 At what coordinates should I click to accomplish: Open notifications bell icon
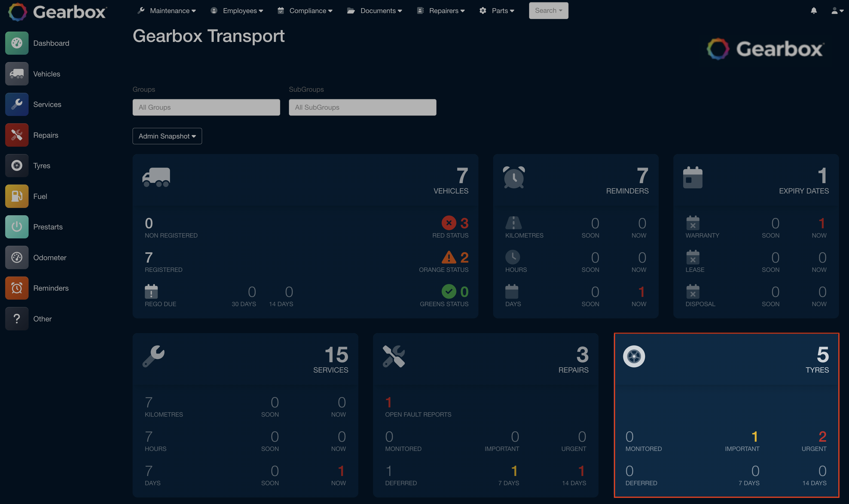tap(814, 11)
